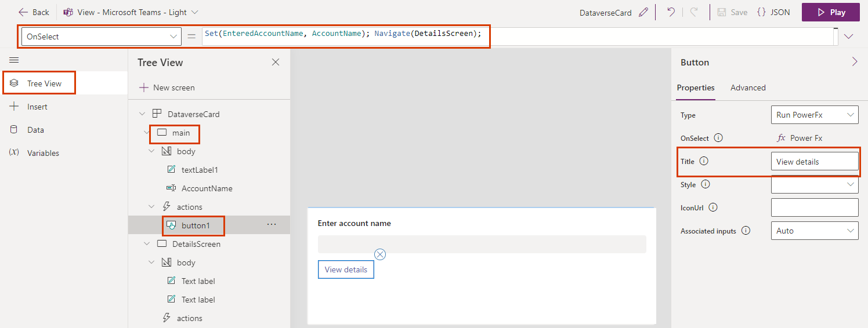The image size is (868, 328).
Task: Click the body container icon under main
Action: tap(167, 151)
